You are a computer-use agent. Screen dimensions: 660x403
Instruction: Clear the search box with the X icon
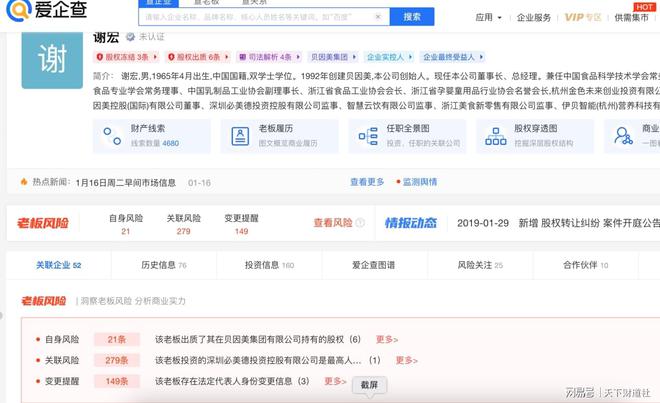378,17
